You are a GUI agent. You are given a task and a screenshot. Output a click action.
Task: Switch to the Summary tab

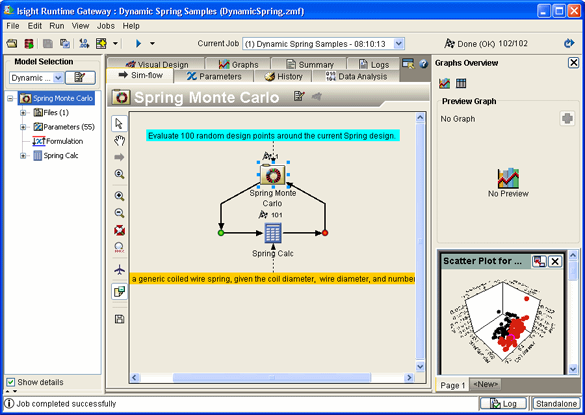310,65
